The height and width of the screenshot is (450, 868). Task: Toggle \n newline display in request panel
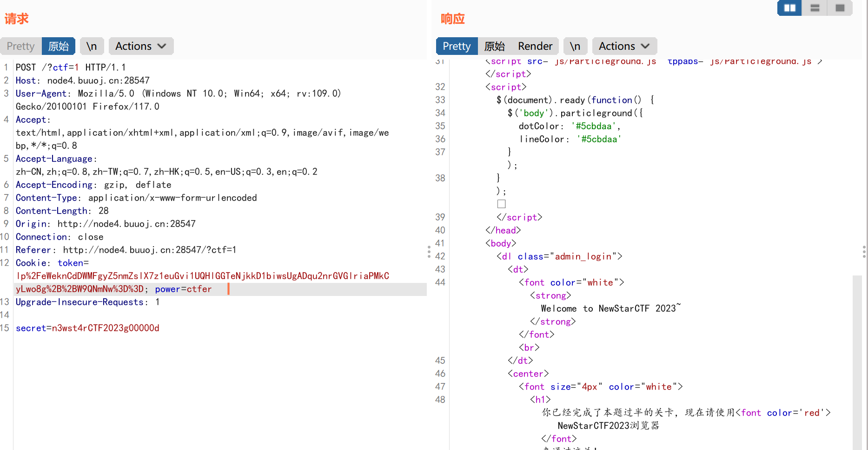[x=92, y=46]
